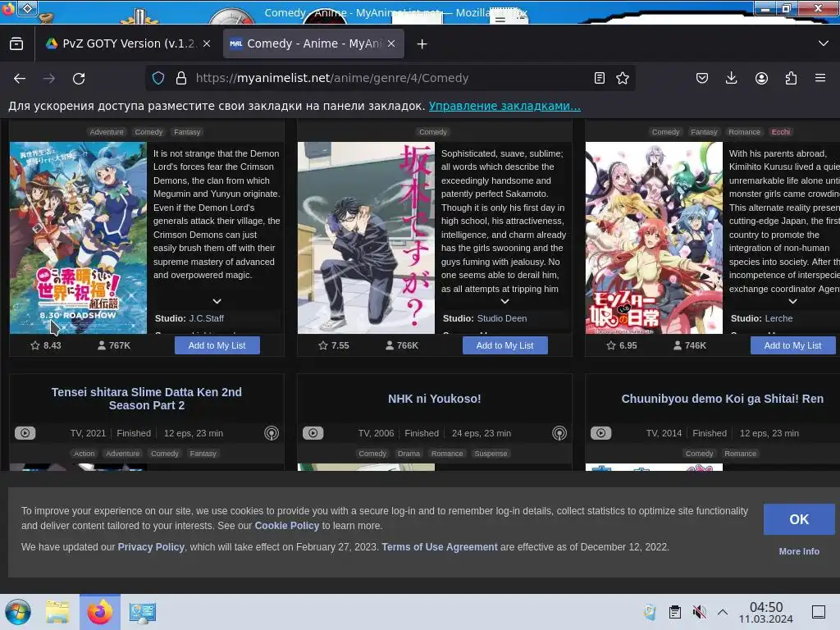The image size is (840, 630).
Task: Open NHK ni Youkoso! title
Action: [x=435, y=399]
